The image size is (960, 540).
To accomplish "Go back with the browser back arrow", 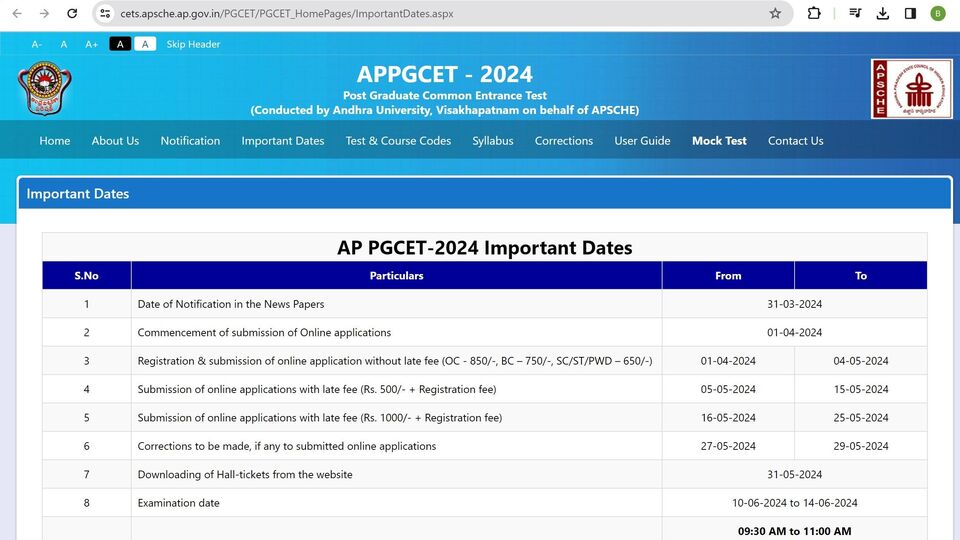I will tap(17, 13).
